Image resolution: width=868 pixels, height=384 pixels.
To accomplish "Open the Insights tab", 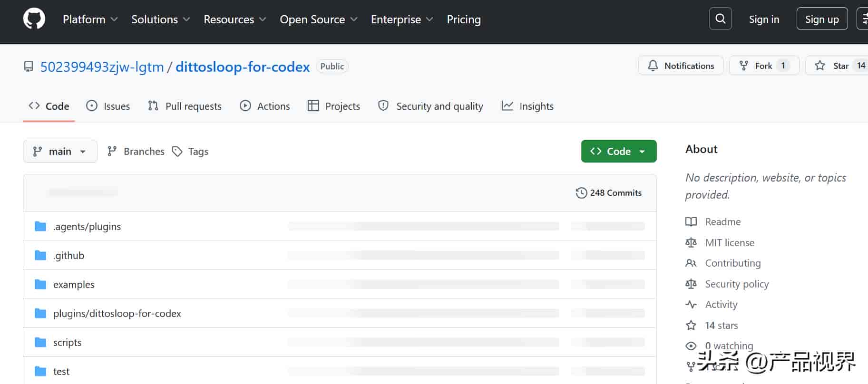I will point(527,106).
